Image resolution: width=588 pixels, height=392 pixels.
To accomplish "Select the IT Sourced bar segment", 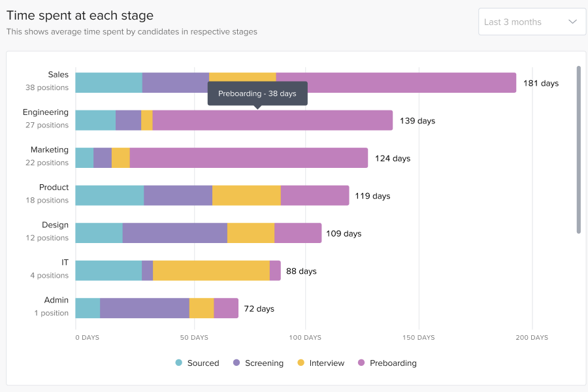I will (x=108, y=270).
